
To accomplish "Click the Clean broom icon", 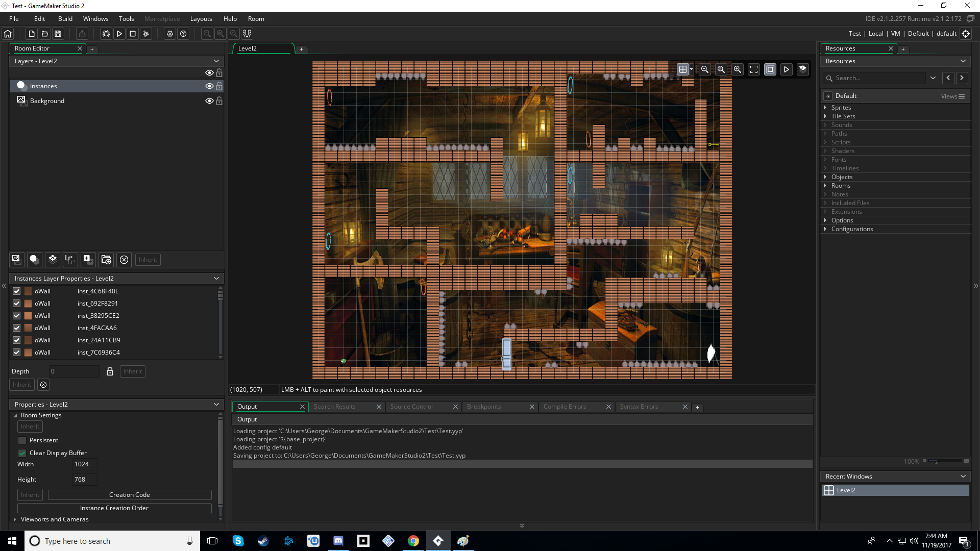I will point(146,34).
